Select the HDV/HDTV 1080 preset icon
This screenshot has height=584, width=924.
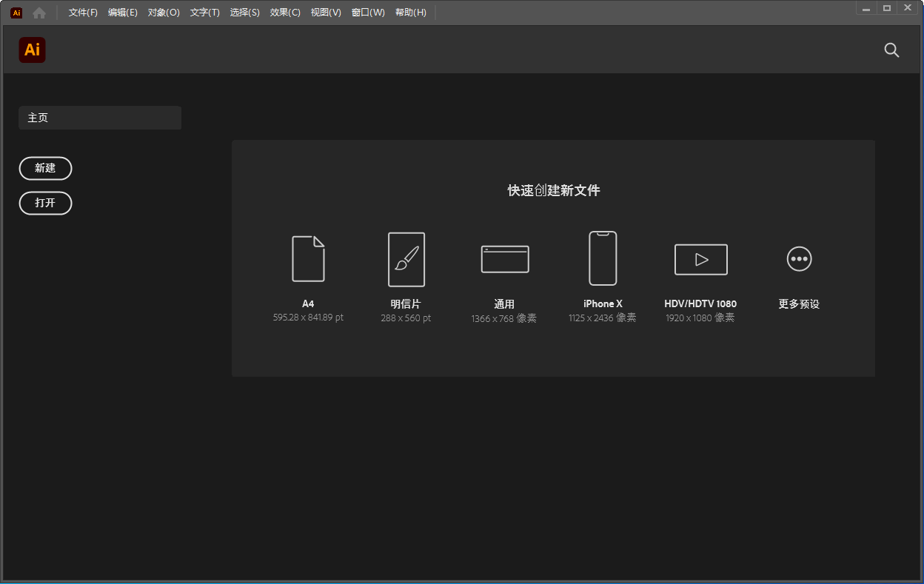700,259
